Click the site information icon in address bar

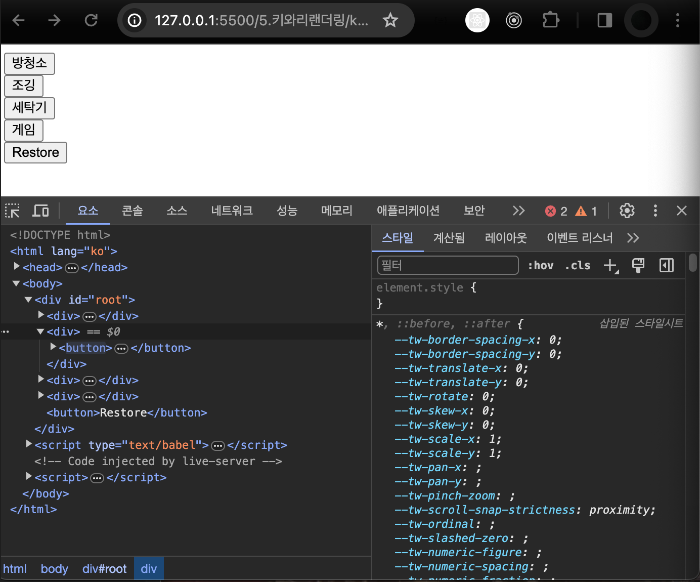134,20
